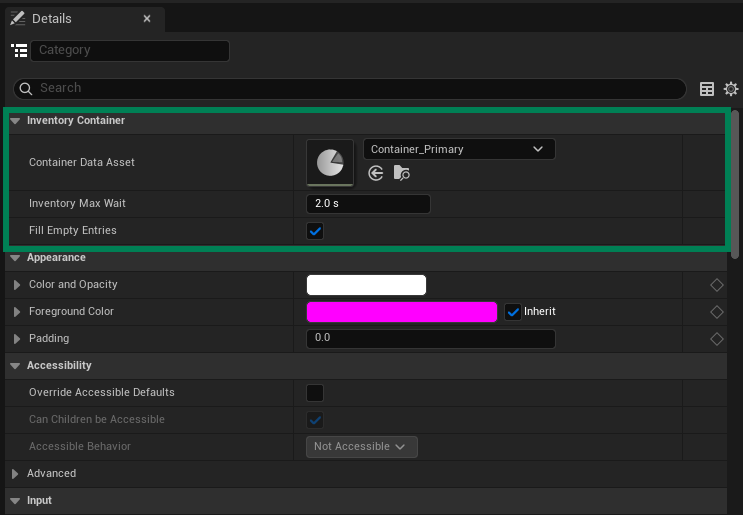
Task: Click the Container Data Asset label
Action: click(x=82, y=163)
